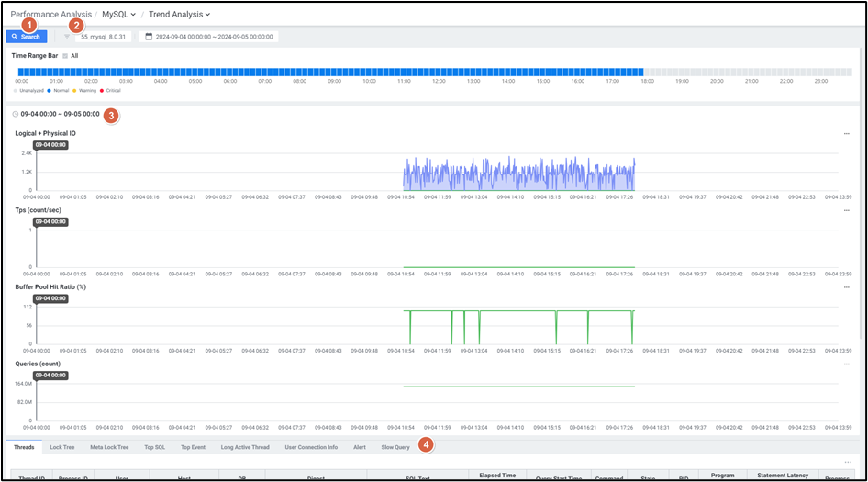Click the clock icon next to 09-04 00:00 range

pos(16,114)
